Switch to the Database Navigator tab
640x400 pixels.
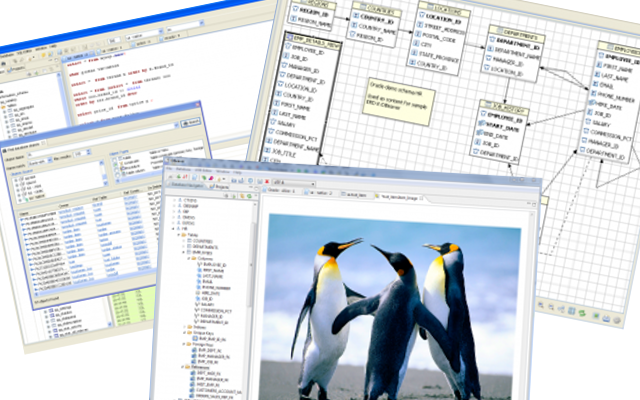pyautogui.click(x=186, y=185)
